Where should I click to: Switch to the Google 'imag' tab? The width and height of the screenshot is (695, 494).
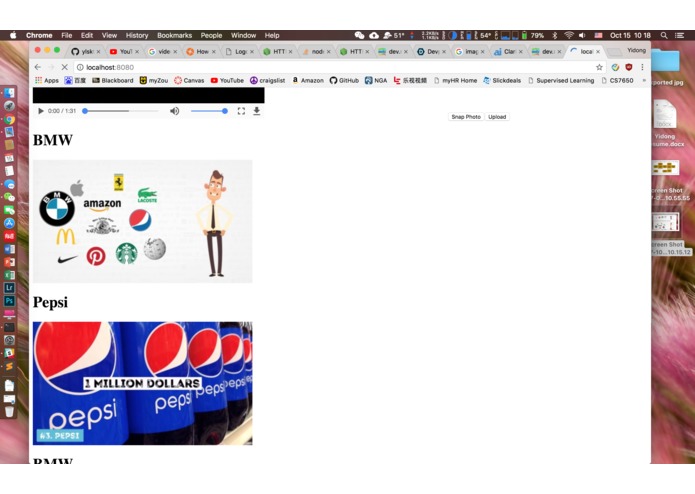click(469, 52)
